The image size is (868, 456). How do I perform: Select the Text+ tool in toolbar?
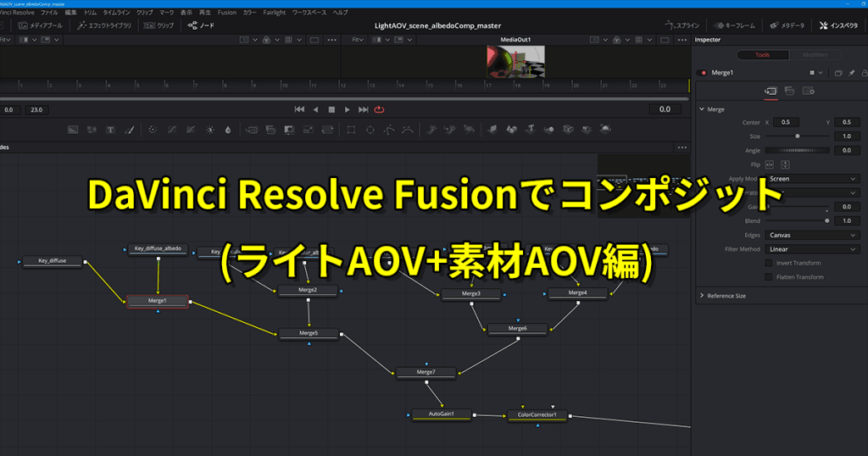[x=110, y=130]
